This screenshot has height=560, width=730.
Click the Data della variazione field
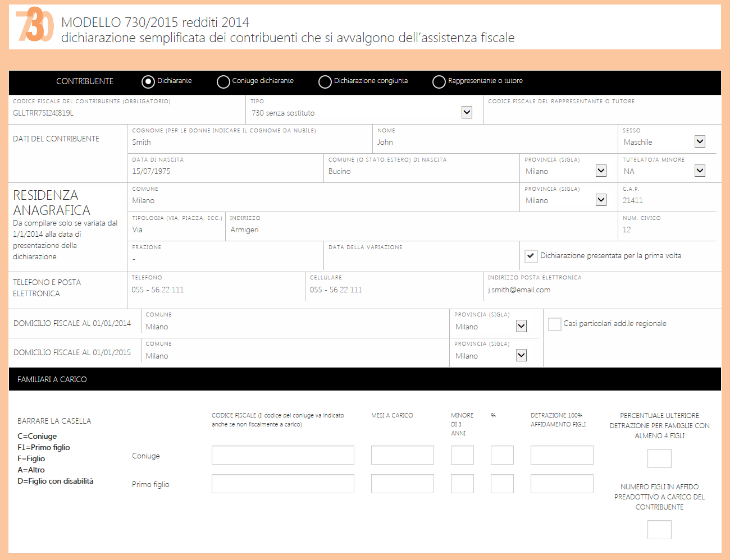tap(422, 259)
